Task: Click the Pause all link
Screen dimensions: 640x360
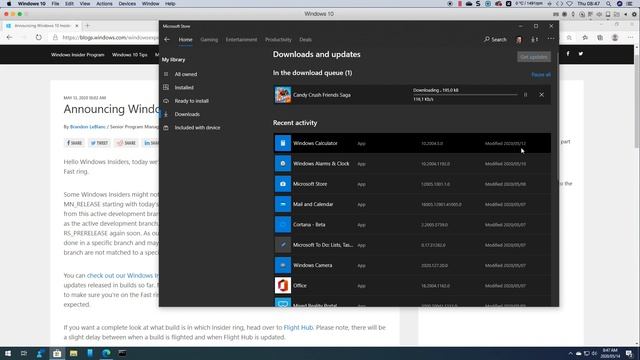Action: tap(541, 75)
